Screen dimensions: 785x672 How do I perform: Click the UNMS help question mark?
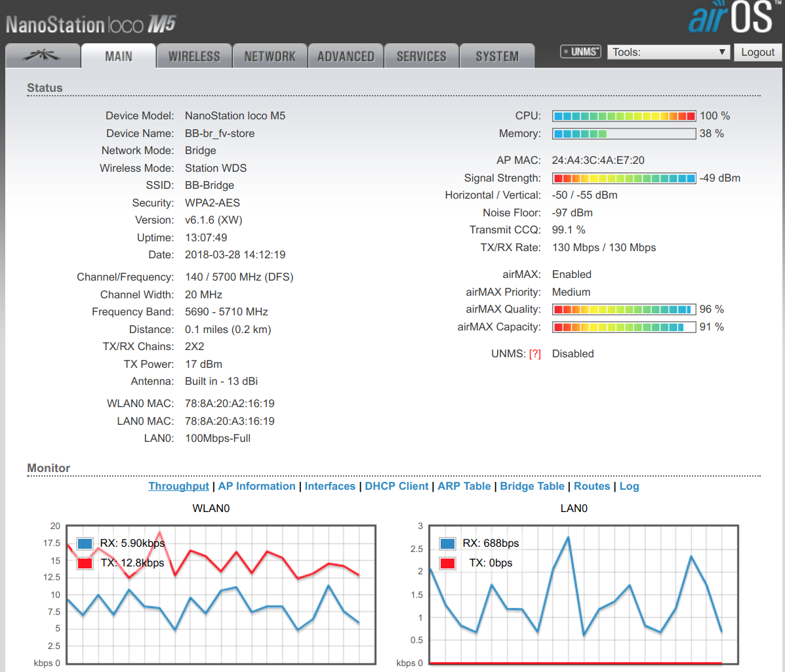pos(535,354)
